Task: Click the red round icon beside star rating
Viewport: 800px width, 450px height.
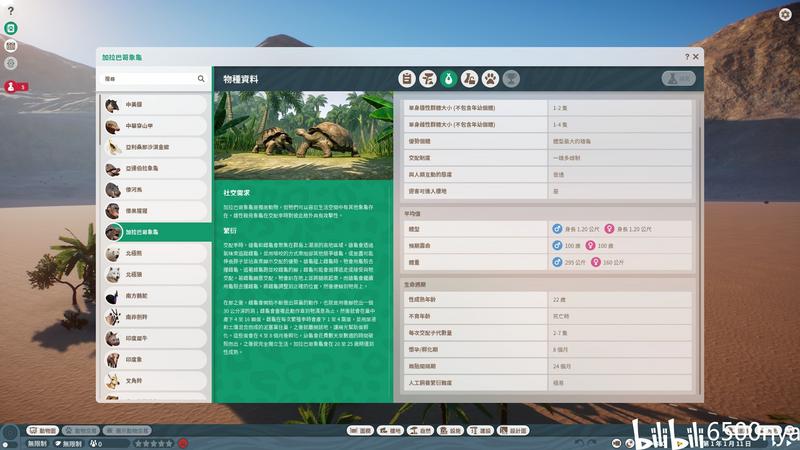Action: point(183,443)
